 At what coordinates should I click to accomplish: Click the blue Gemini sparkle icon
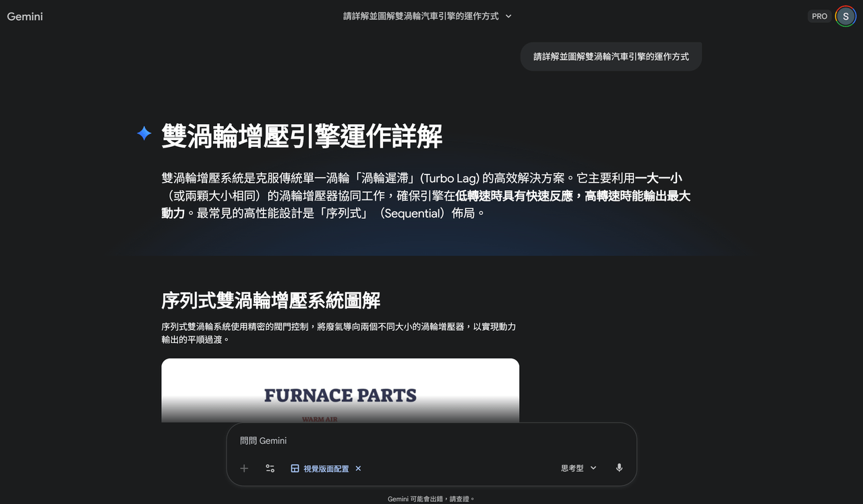tap(144, 133)
